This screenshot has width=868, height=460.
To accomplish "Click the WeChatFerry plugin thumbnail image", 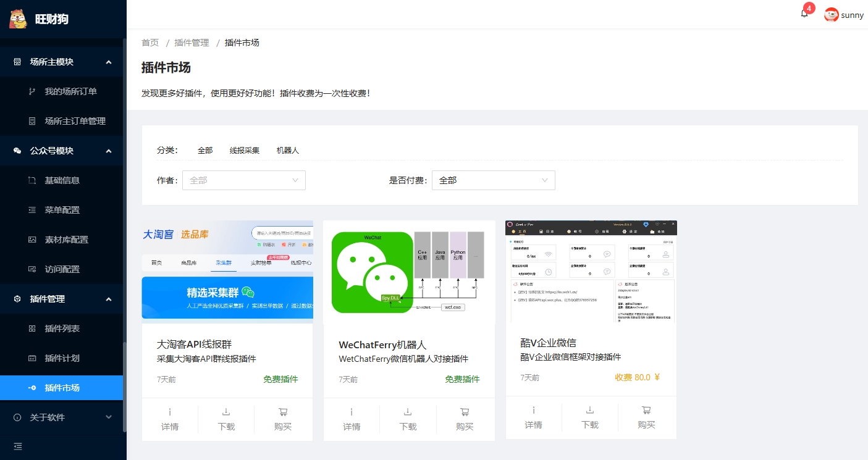I will click(x=409, y=272).
